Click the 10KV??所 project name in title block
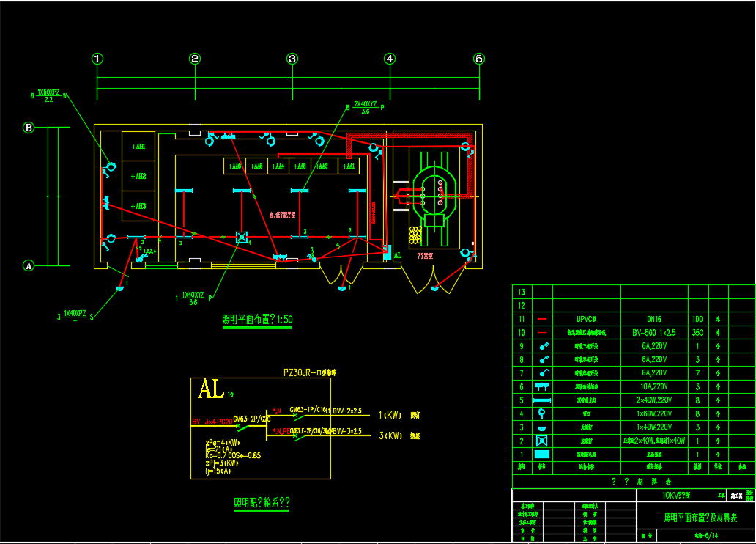 click(x=676, y=496)
